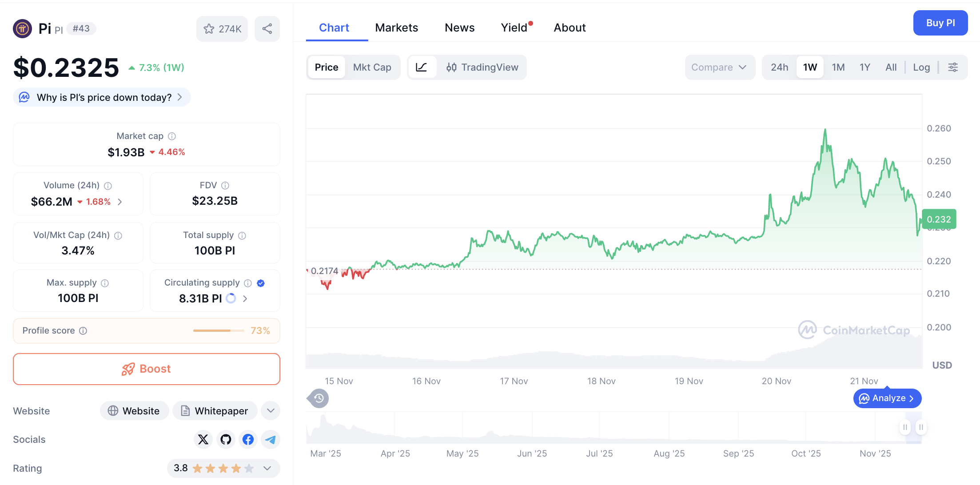980x485 pixels.
Task: Open the Compare dropdown
Action: (x=719, y=67)
